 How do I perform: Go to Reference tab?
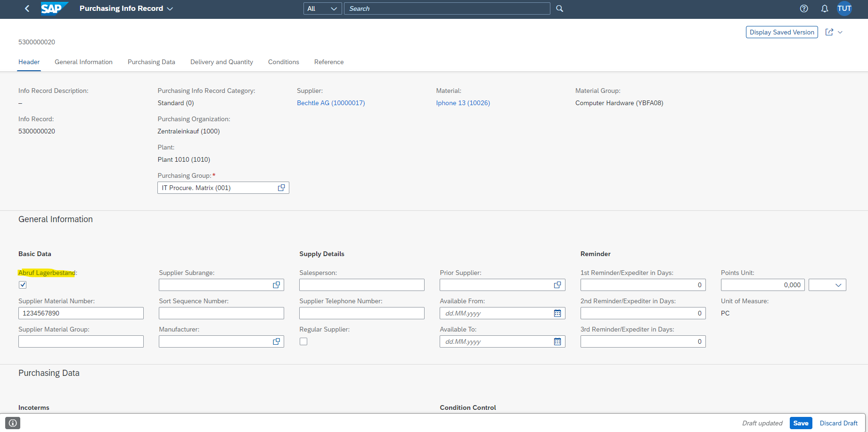(329, 62)
